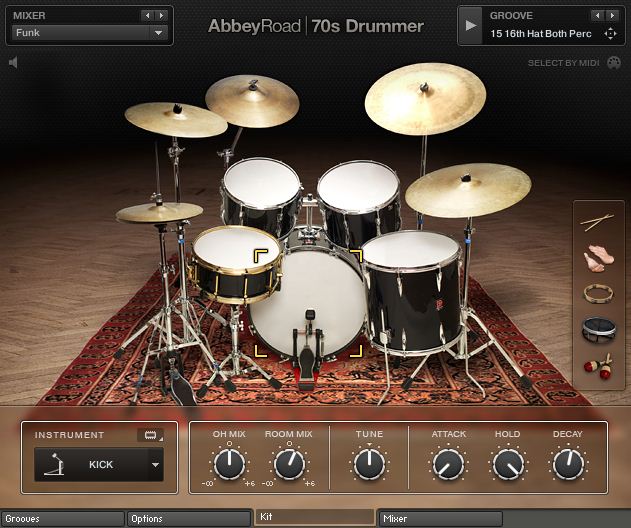Select next groove arrow
631x528 pixels.
(x=612, y=16)
